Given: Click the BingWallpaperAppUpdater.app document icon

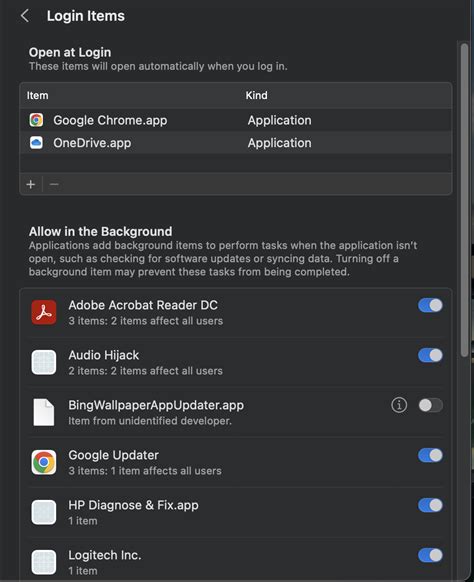Looking at the screenshot, I should 44,412.
